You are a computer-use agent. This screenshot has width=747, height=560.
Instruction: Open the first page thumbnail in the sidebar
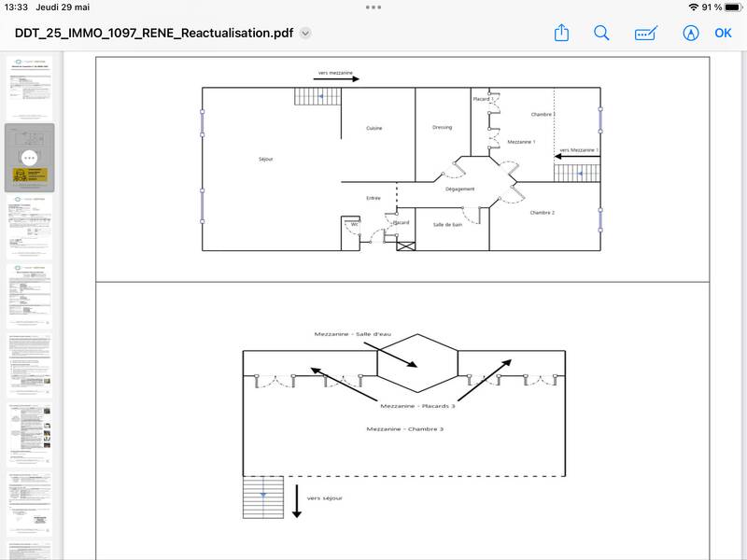(x=30, y=87)
